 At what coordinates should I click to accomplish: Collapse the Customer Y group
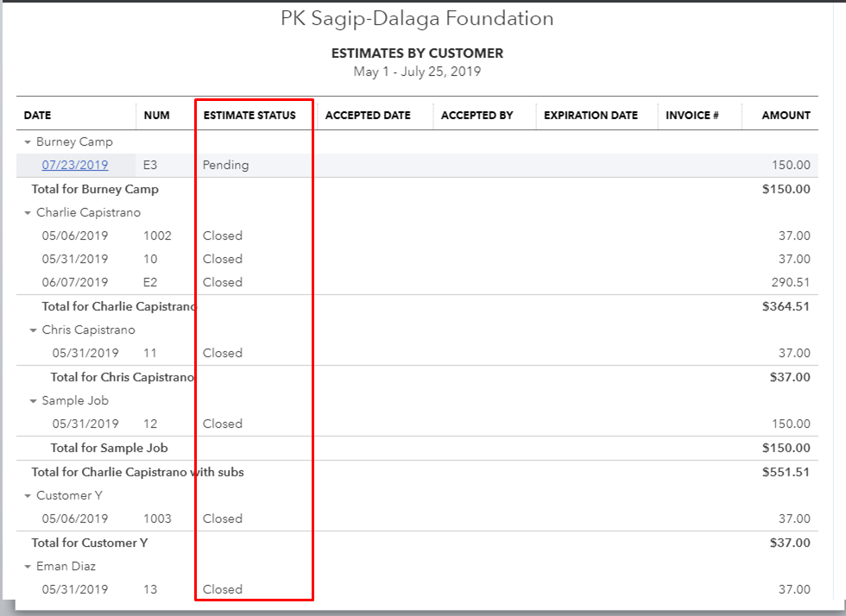tap(28, 496)
